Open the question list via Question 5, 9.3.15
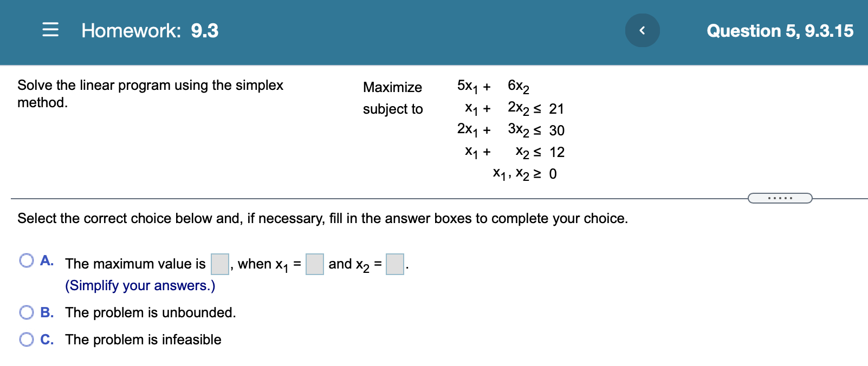868x366 pixels. [x=779, y=31]
